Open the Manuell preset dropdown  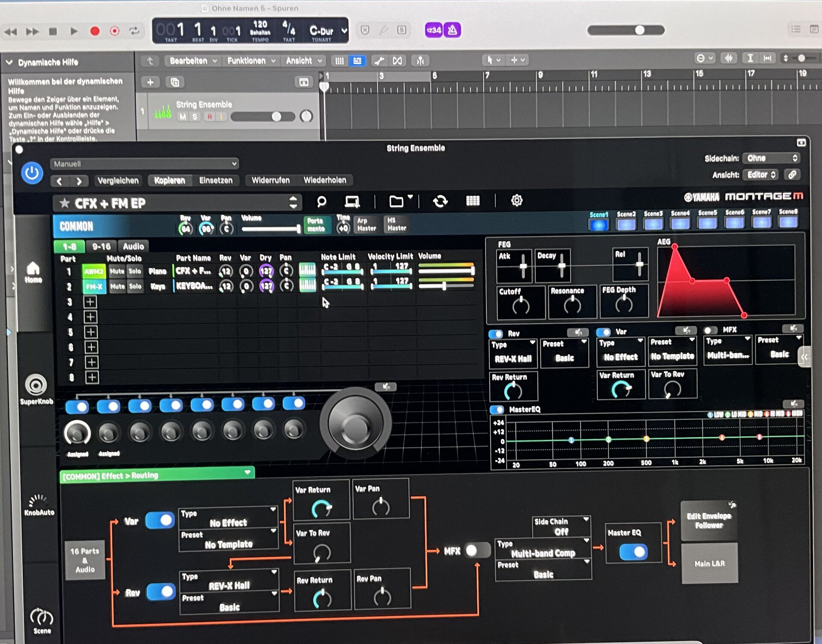click(144, 164)
